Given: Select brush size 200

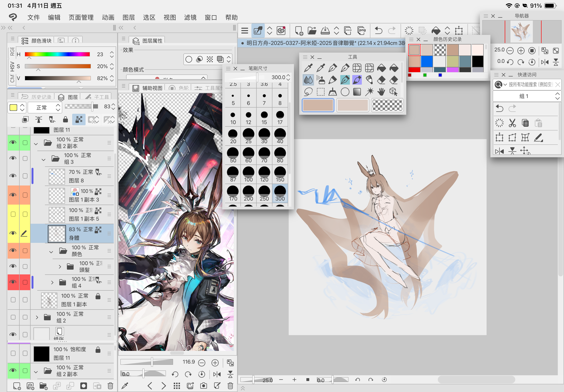Looking at the screenshot, I should [248, 194].
